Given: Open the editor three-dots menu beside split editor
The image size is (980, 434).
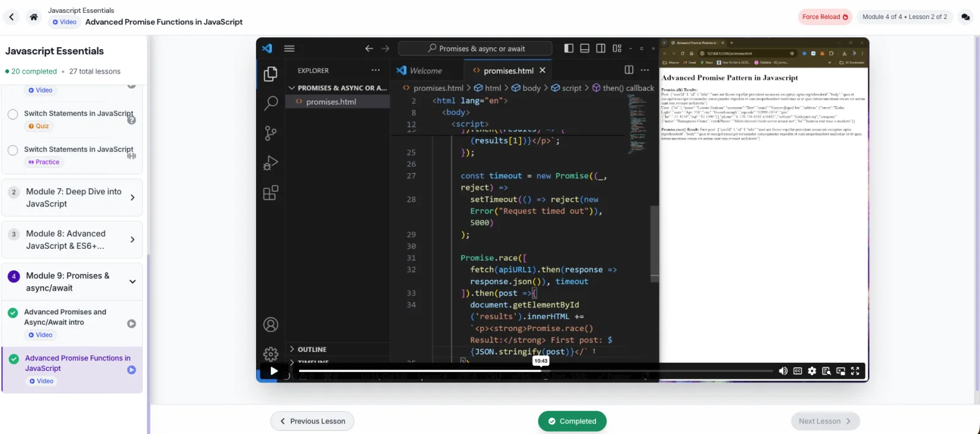Looking at the screenshot, I should tap(645, 70).
